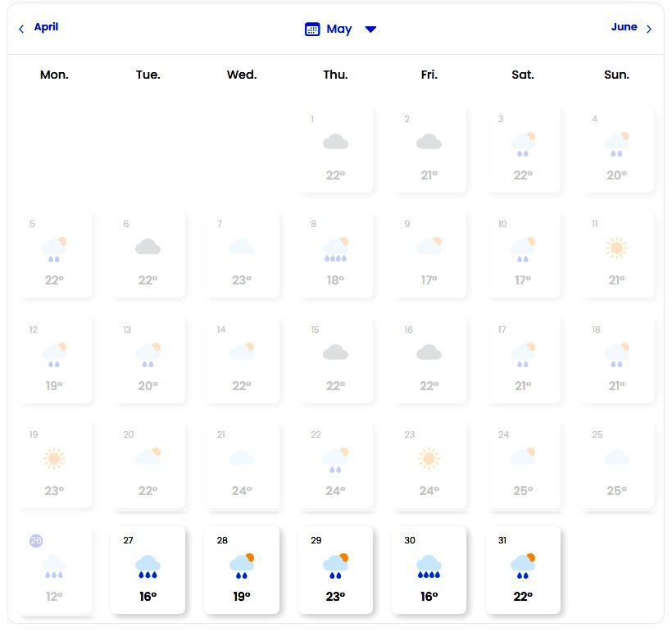Click the sun-and-rain icon on May 28

(x=242, y=566)
